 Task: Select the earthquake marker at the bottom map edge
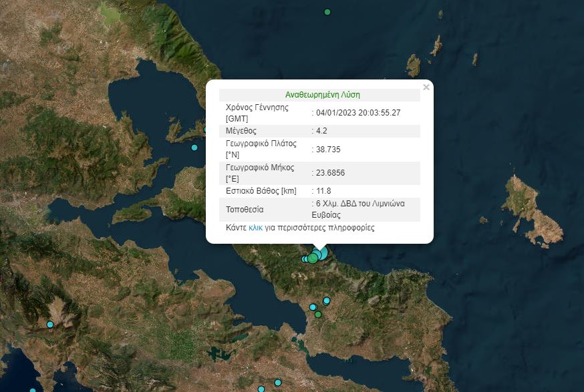pos(261,389)
